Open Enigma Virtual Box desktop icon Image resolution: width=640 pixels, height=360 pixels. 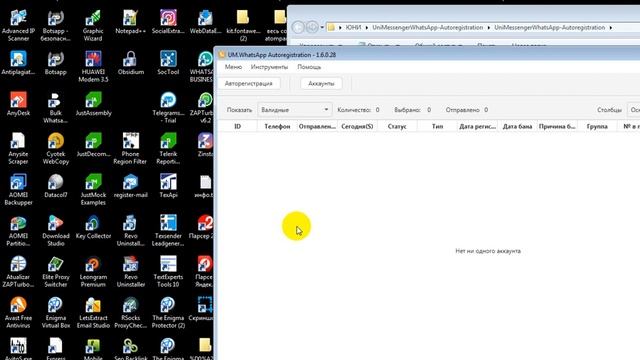click(56, 312)
